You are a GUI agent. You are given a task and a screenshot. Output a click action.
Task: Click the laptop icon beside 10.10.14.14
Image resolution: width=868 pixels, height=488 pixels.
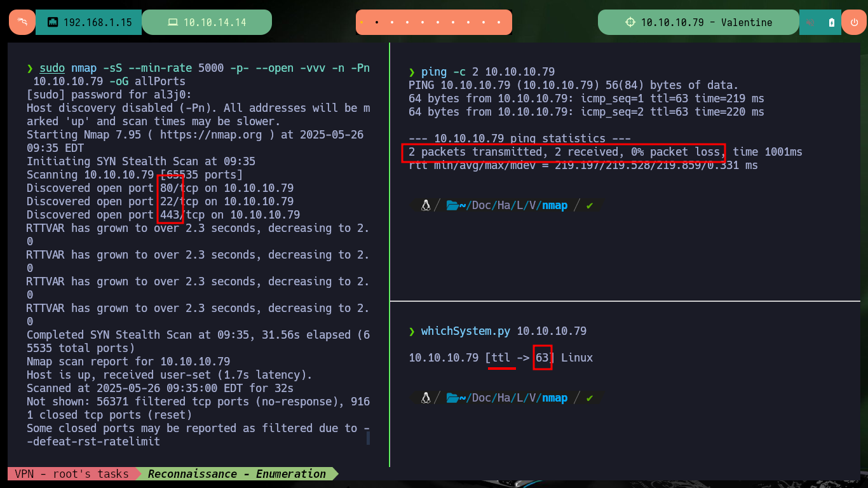click(172, 22)
